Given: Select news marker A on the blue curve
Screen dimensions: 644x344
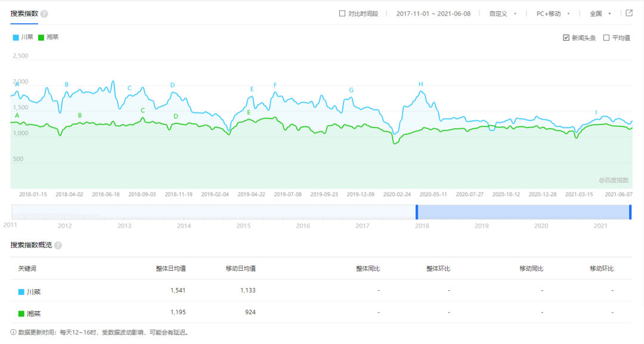Looking at the screenshot, I should coord(16,85).
